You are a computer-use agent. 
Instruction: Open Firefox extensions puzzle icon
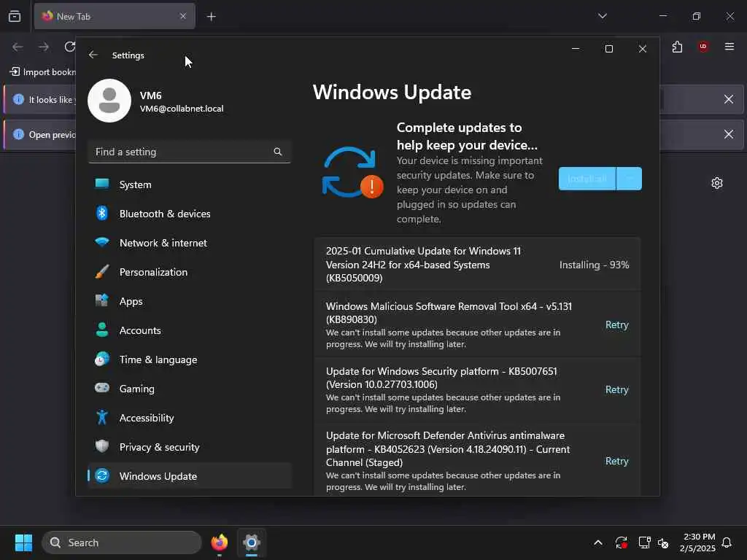pyautogui.click(x=678, y=47)
